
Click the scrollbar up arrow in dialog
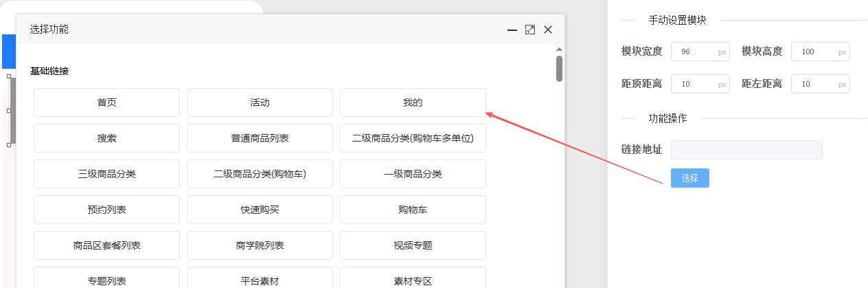[x=559, y=49]
